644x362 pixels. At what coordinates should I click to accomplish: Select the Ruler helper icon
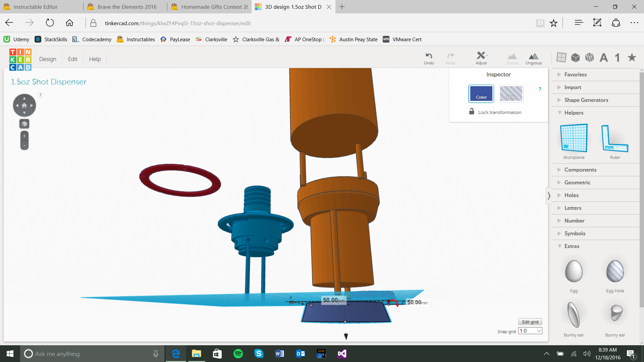pyautogui.click(x=614, y=138)
